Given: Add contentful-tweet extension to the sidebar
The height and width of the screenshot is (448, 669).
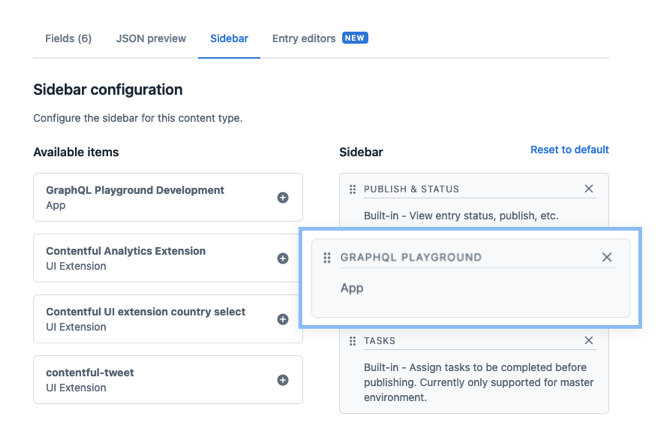Looking at the screenshot, I should coord(282,380).
